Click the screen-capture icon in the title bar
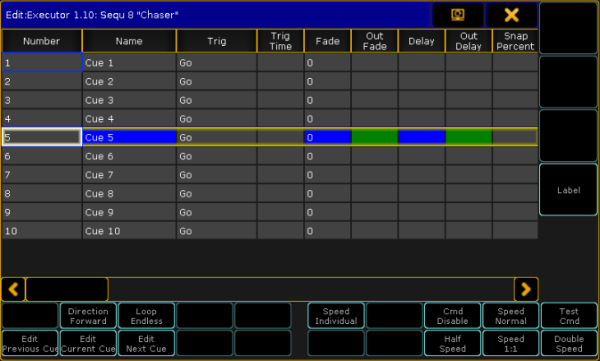This screenshot has height=361, width=600. 458,15
